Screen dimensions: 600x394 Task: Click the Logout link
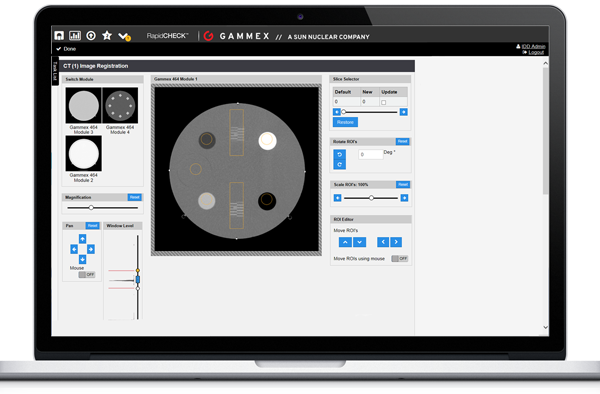pos(536,52)
